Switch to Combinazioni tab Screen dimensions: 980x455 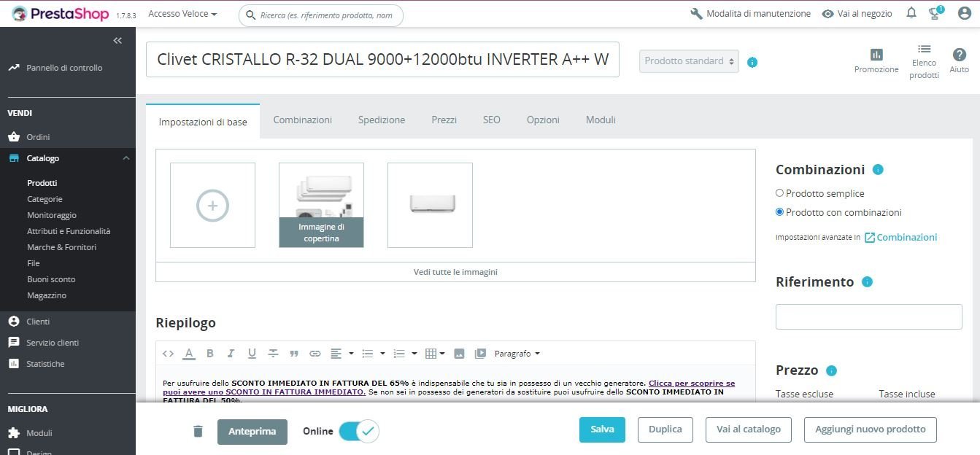click(302, 120)
